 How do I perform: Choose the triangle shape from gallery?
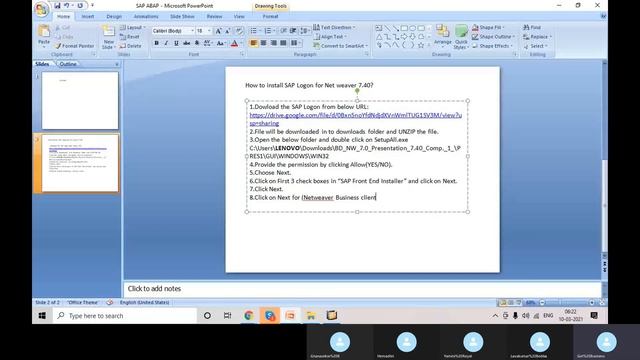click(x=379, y=37)
